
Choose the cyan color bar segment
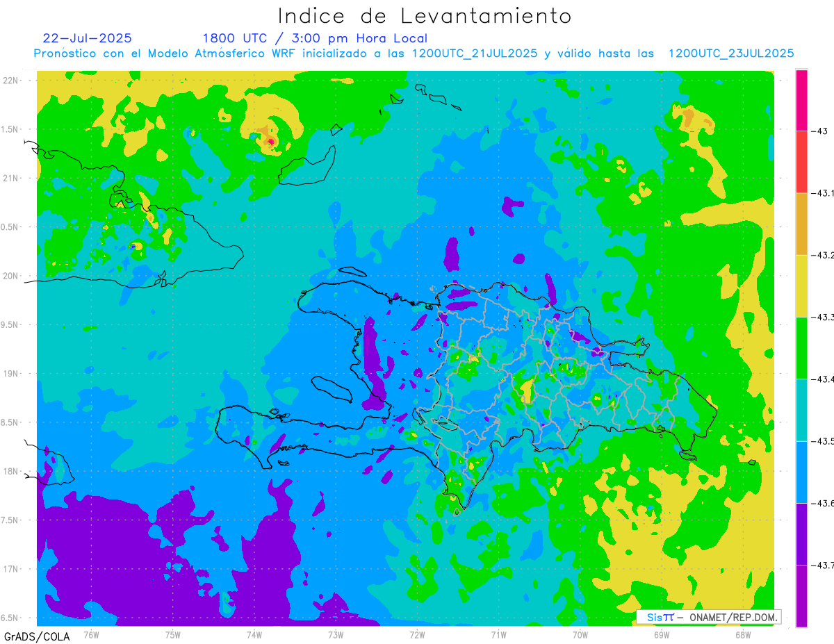[801, 409]
